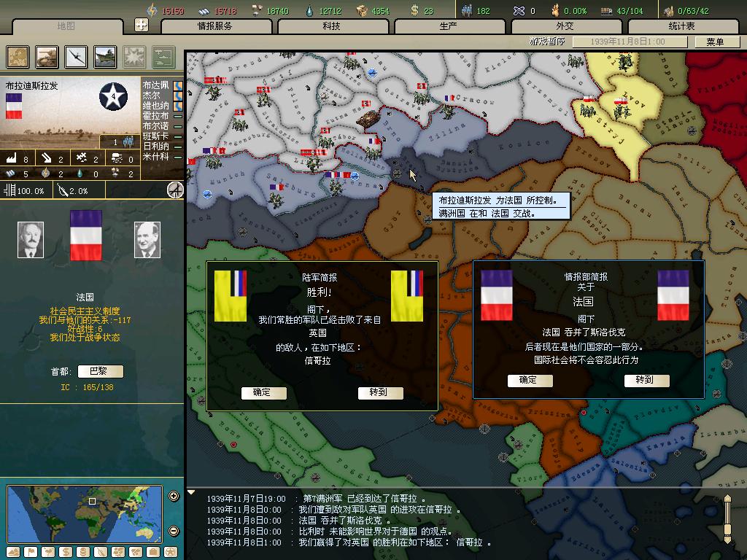This screenshot has width=747, height=560.
Task: Zoom in with the minimap plus button
Action: 174,496
